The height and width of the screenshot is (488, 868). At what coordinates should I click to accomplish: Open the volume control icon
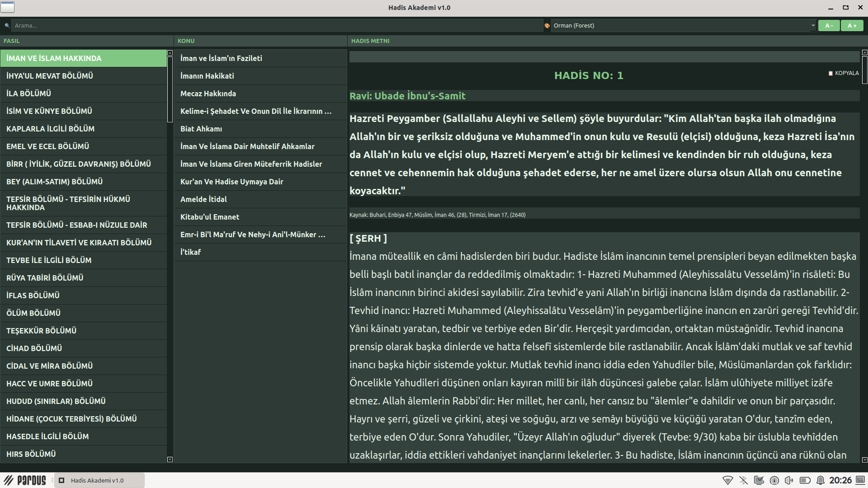point(789,480)
